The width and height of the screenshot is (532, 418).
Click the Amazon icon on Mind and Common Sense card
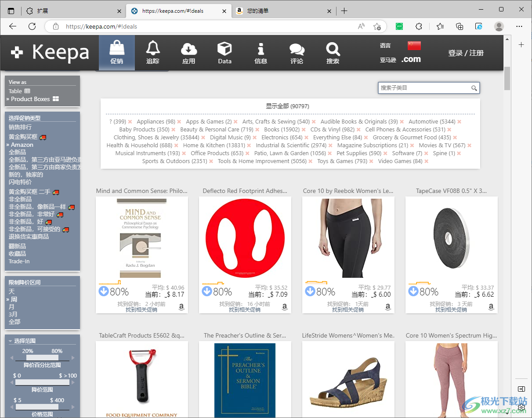point(181,307)
